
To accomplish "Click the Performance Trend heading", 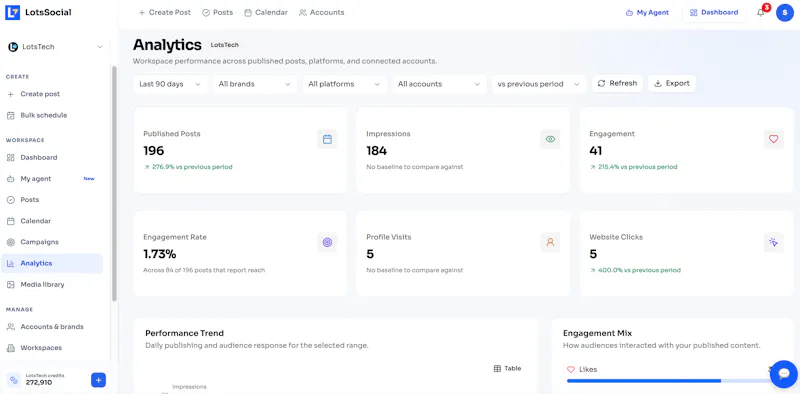I will point(184,333).
